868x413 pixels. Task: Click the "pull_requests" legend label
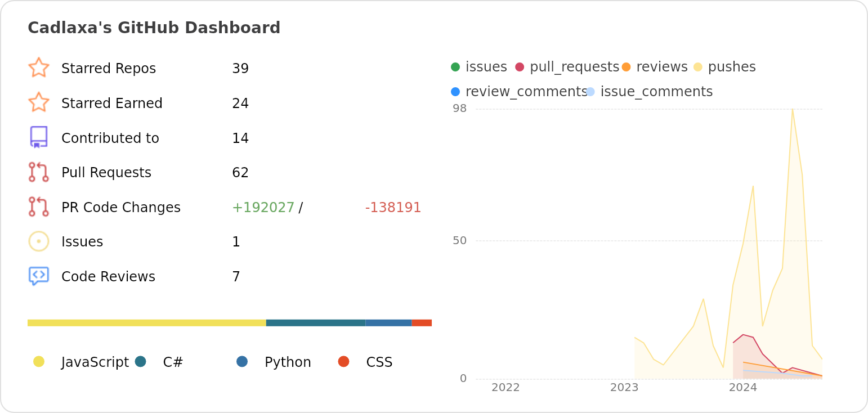[x=575, y=67]
